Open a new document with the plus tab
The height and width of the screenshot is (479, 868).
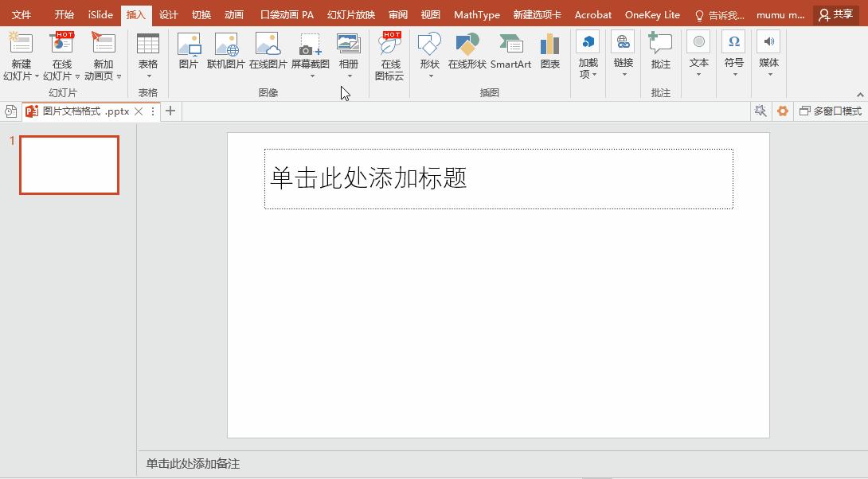point(170,111)
